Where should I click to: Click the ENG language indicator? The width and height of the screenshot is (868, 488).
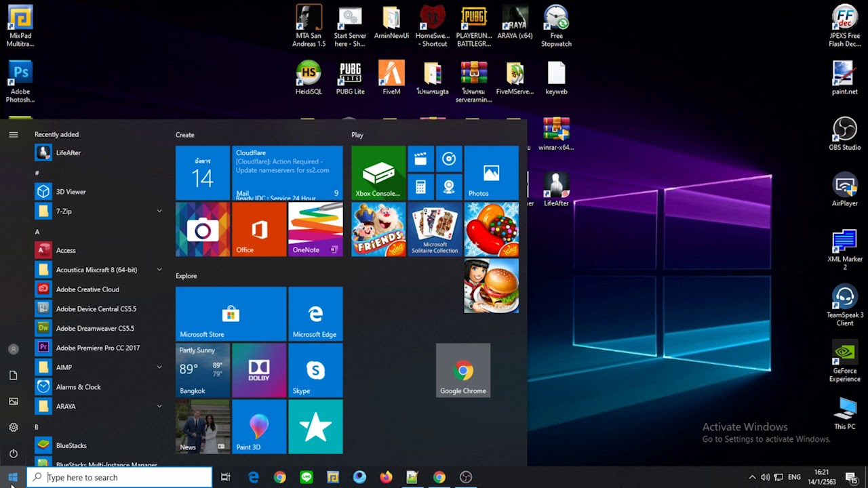pyautogui.click(x=794, y=477)
